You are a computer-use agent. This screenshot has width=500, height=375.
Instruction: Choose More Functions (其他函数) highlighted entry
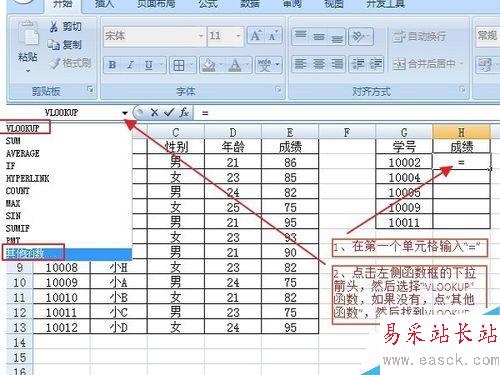[x=67, y=254]
